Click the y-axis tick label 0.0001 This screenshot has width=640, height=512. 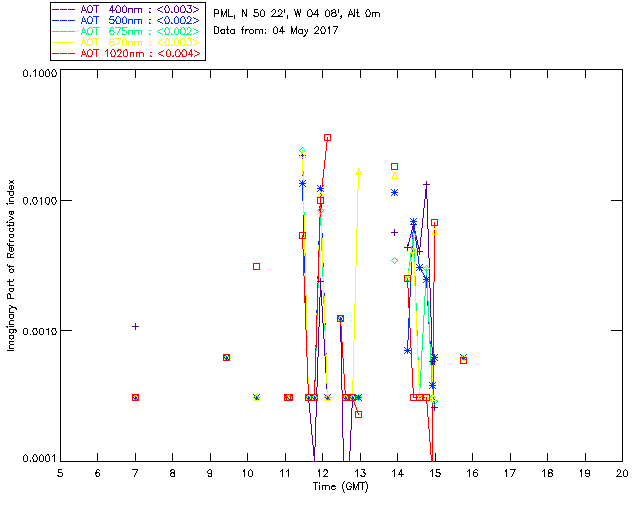tap(40, 459)
